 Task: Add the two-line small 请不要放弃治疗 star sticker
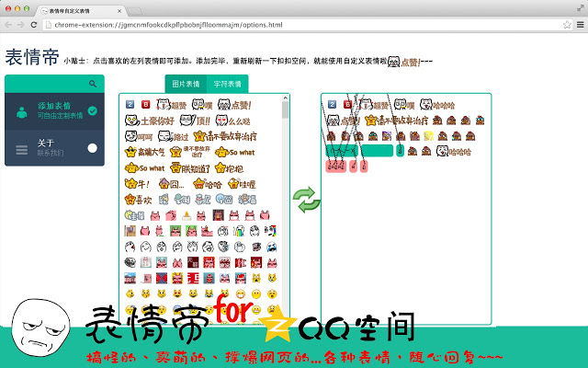(190, 152)
